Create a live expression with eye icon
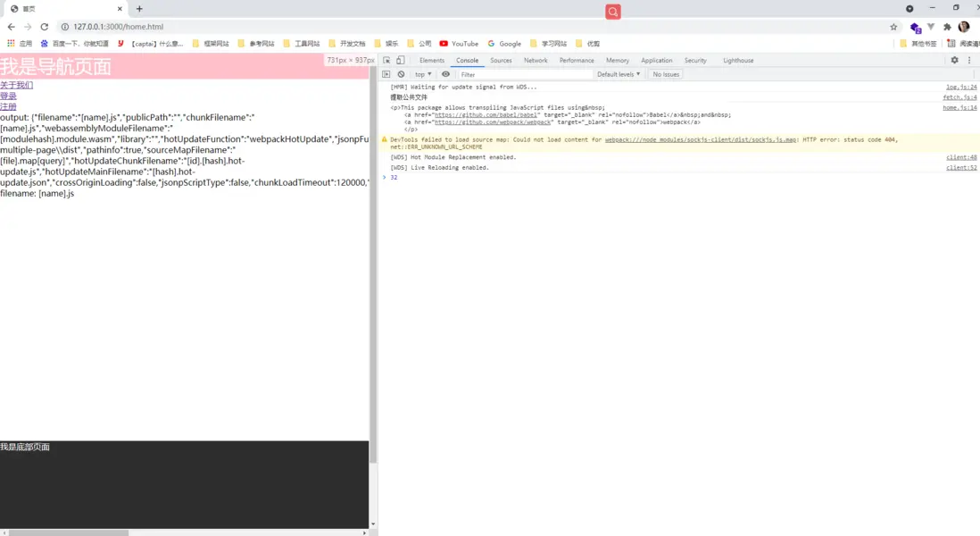This screenshot has height=536, width=980. point(445,74)
